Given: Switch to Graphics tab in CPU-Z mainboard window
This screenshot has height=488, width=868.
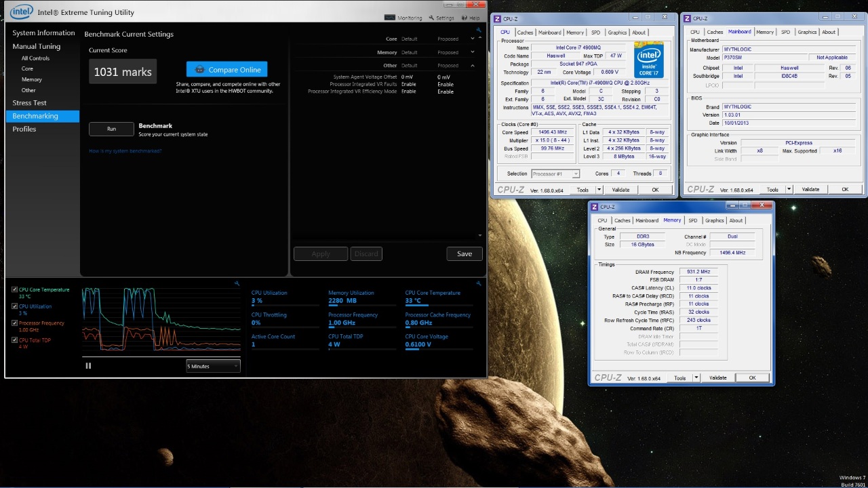Looking at the screenshot, I should click(x=807, y=33).
